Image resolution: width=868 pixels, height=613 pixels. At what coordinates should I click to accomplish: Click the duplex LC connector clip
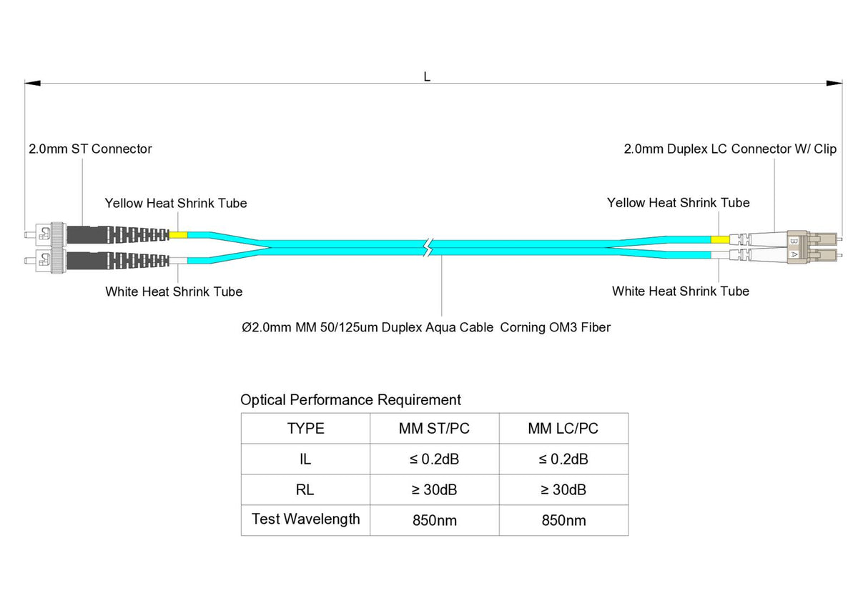797,246
